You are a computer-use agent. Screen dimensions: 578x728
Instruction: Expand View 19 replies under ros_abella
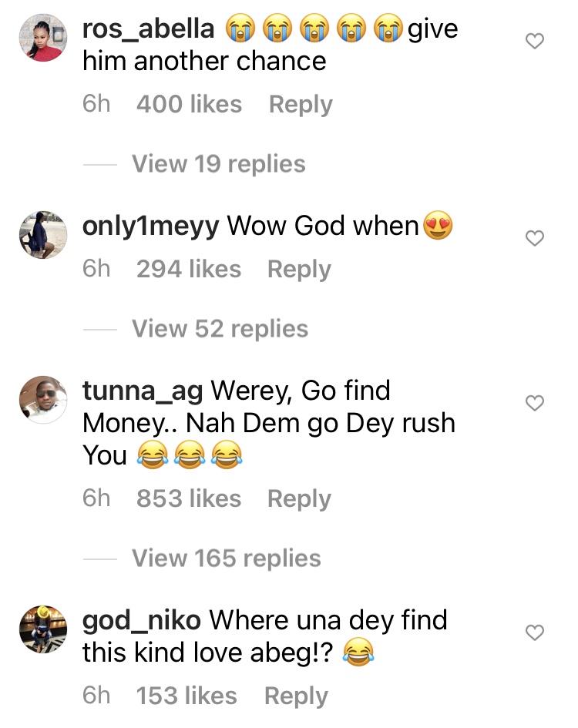(x=218, y=164)
